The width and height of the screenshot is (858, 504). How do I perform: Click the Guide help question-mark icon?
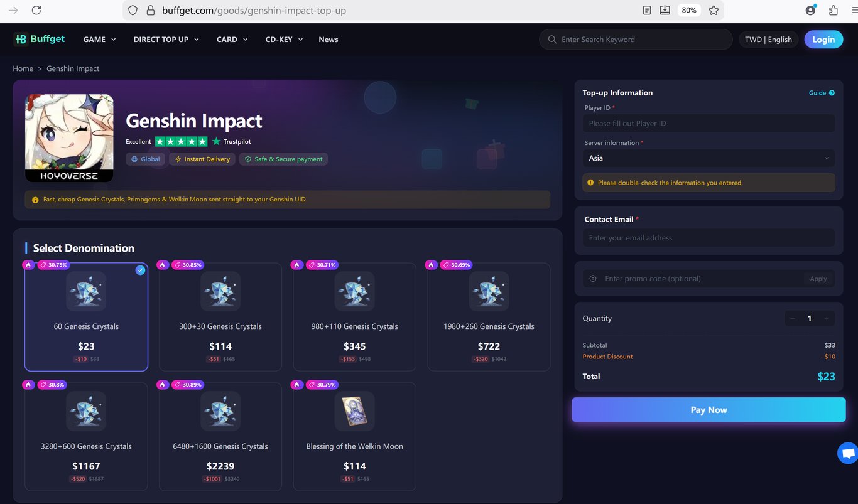(832, 93)
